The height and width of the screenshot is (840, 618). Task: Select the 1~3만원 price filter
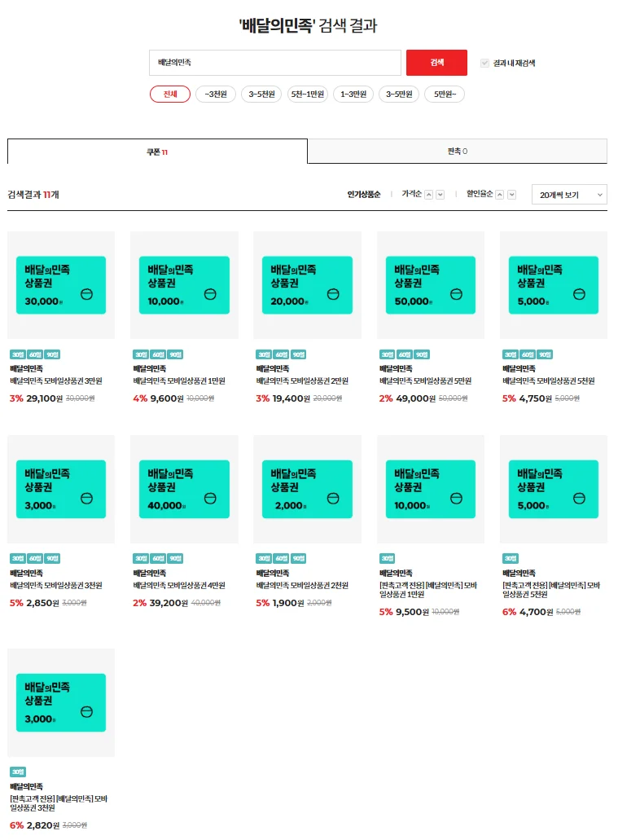353,95
